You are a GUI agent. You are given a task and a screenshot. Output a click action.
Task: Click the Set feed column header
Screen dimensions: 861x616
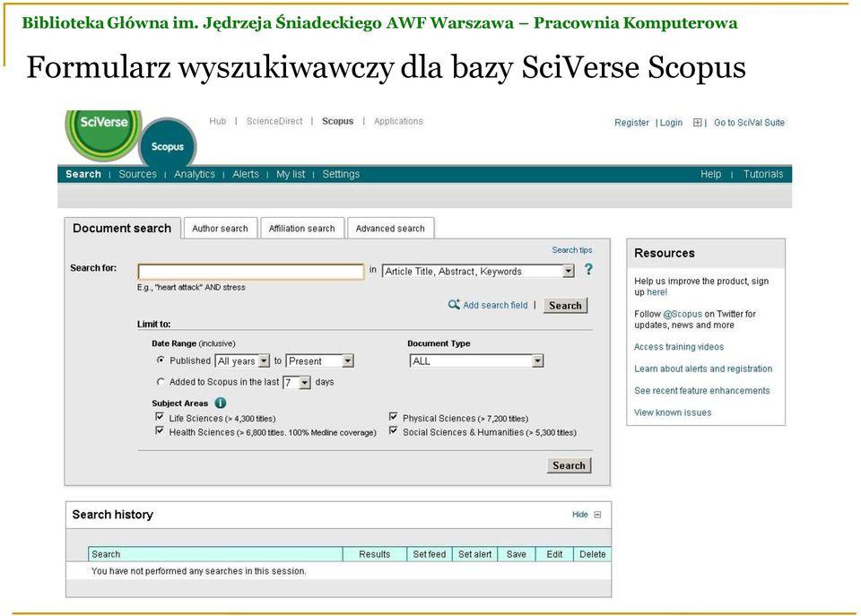click(430, 554)
